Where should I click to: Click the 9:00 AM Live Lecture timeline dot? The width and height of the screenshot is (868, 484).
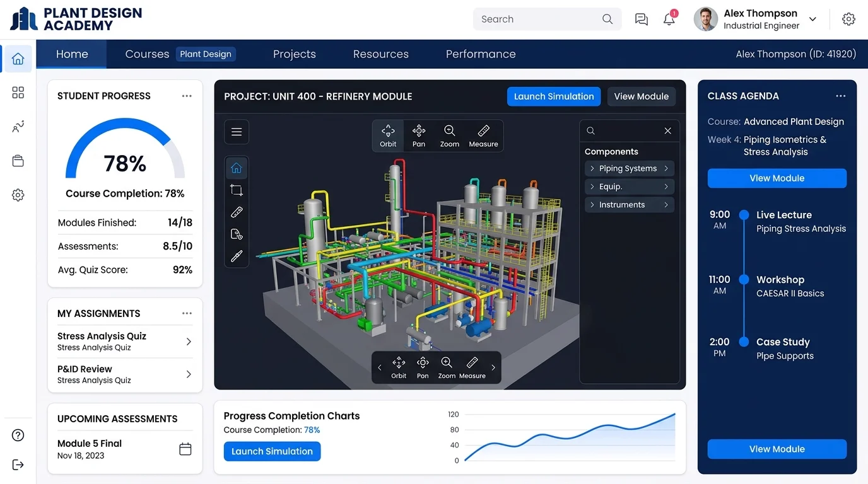coord(744,215)
